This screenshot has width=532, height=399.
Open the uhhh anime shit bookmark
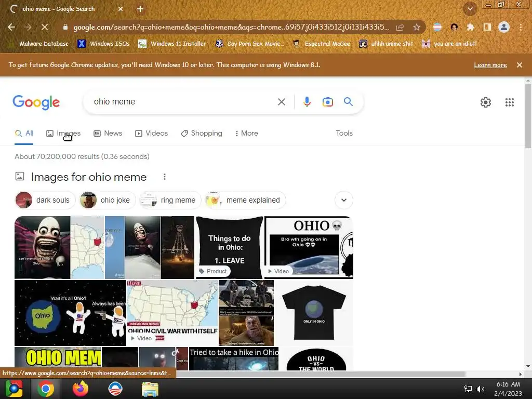pos(386,44)
